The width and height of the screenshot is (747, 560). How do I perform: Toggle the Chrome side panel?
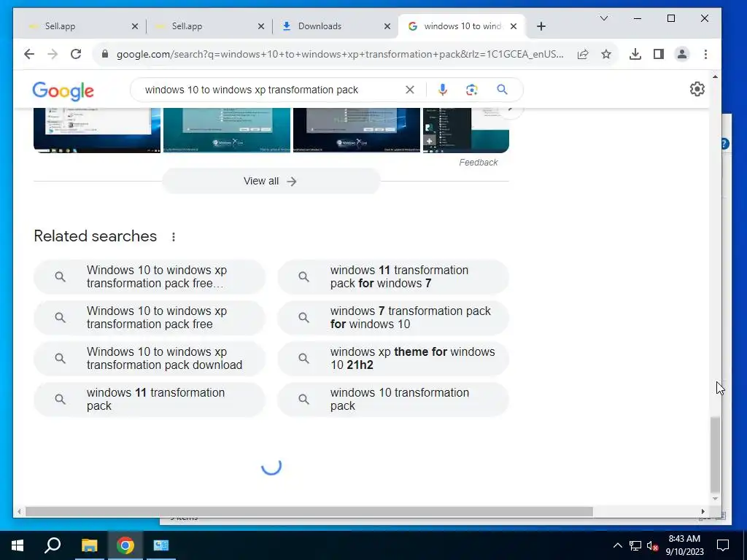tap(659, 54)
